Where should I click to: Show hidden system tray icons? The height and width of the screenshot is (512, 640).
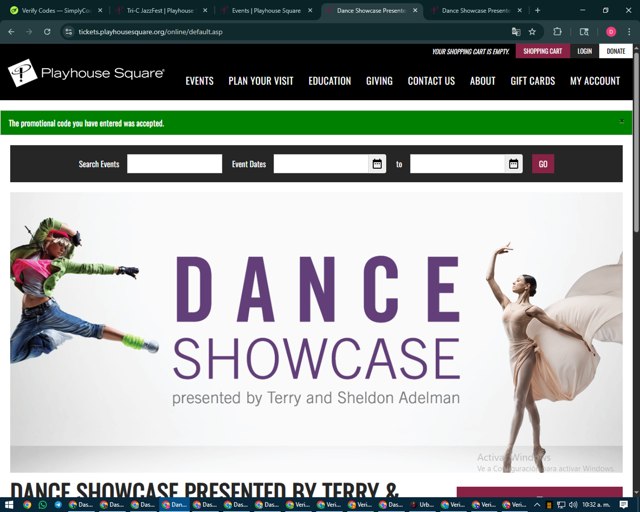click(x=537, y=505)
